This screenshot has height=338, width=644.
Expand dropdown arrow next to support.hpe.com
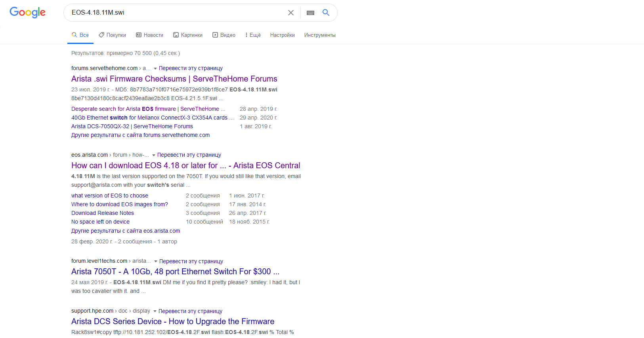click(x=155, y=311)
